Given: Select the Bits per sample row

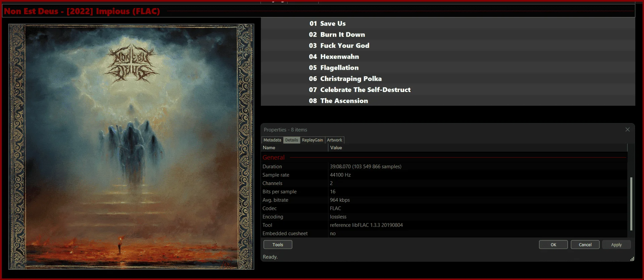Looking at the screenshot, I should point(444,192).
